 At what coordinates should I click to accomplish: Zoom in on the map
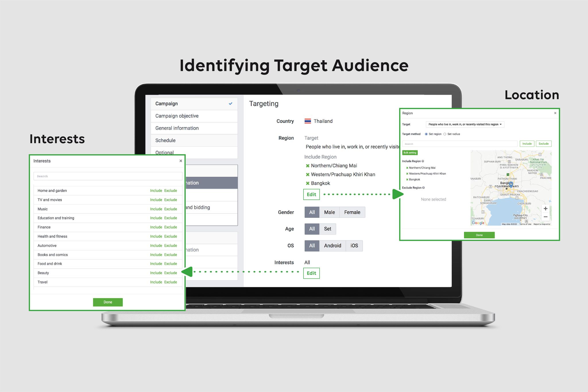[546, 209]
